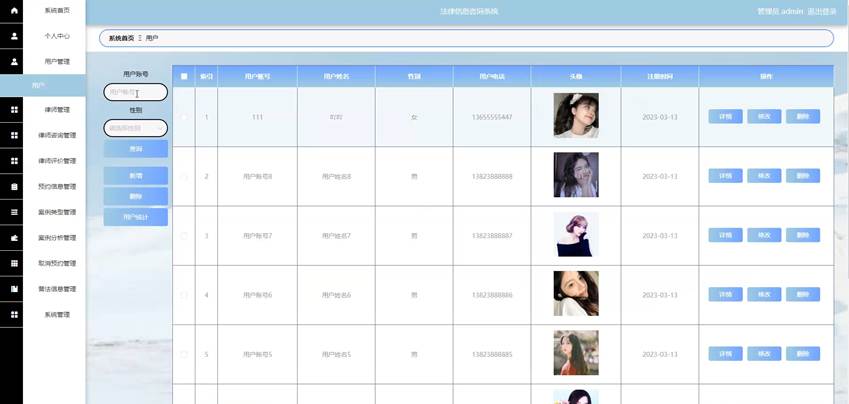The width and height of the screenshot is (849, 404).
Task: Click 修改 button for row 3
Action: click(764, 235)
